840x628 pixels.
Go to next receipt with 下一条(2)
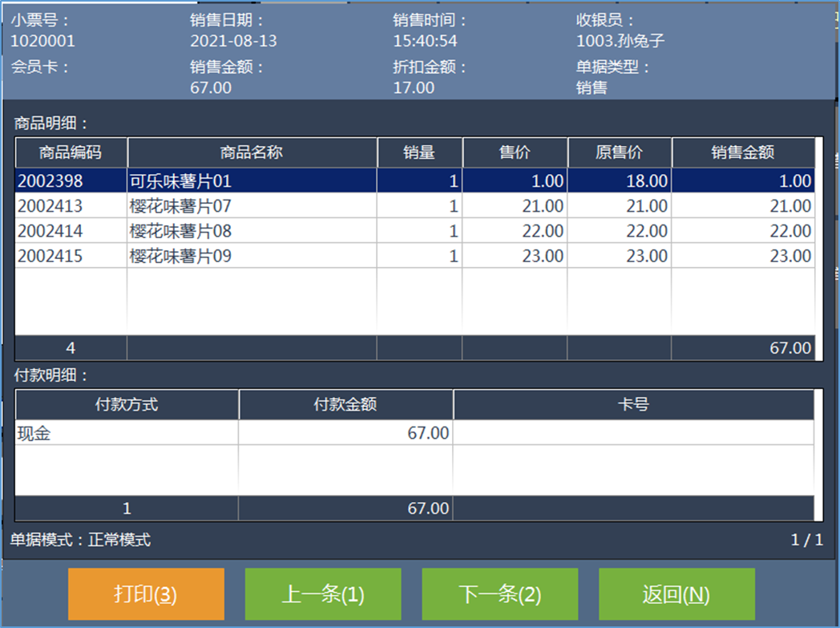(x=500, y=594)
